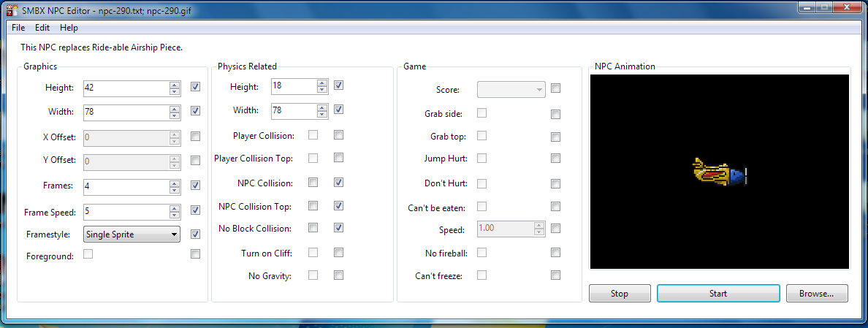This screenshot has height=328, width=868.
Task: Uncheck the Physics Width enable checkbox
Action: [339, 110]
